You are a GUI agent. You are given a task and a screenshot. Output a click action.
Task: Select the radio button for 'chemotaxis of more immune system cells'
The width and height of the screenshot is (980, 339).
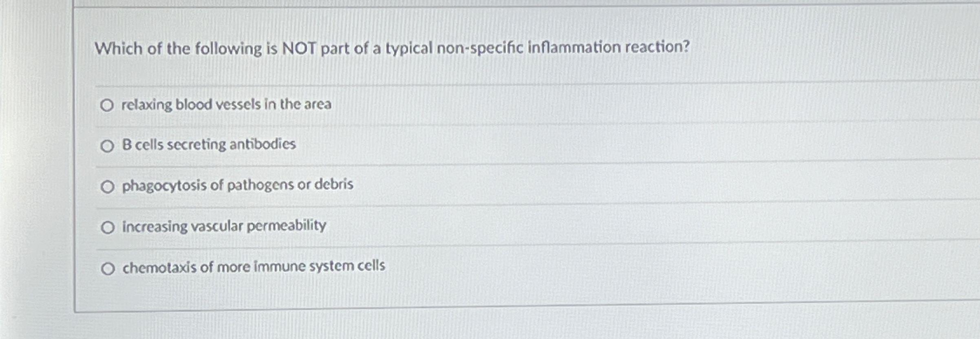coord(108,267)
